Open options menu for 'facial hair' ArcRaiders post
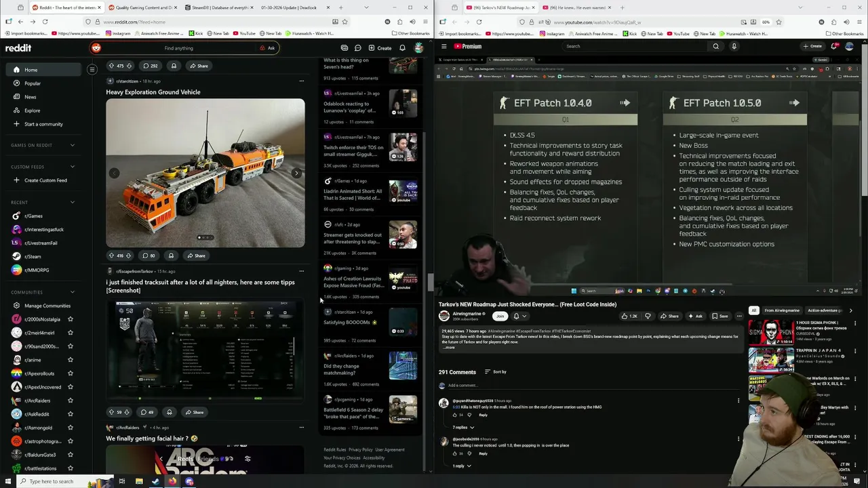 point(302,428)
